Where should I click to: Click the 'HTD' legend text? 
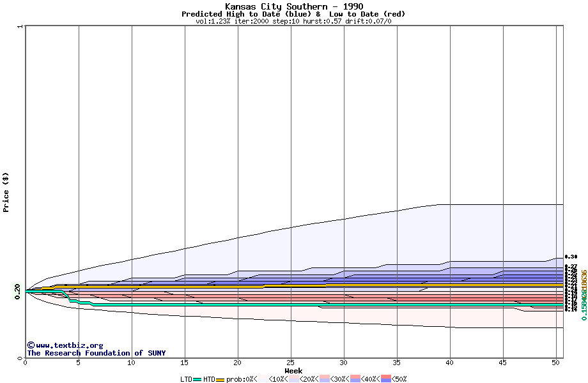point(209,379)
